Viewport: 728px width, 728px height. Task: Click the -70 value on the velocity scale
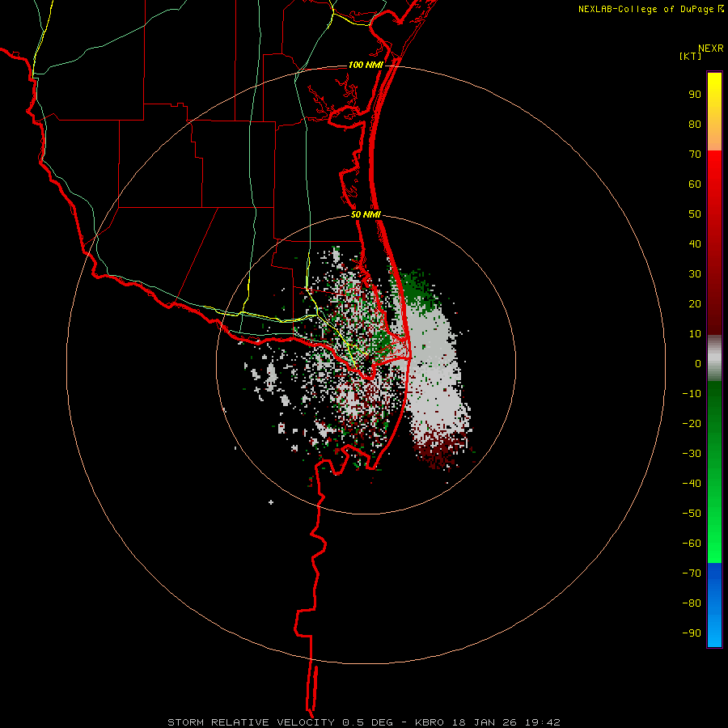692,573
